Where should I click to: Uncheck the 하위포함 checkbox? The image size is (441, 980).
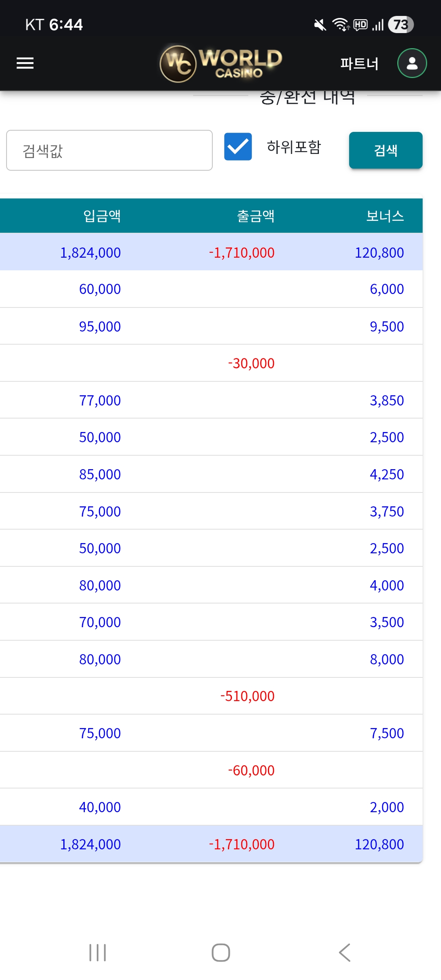tap(238, 147)
